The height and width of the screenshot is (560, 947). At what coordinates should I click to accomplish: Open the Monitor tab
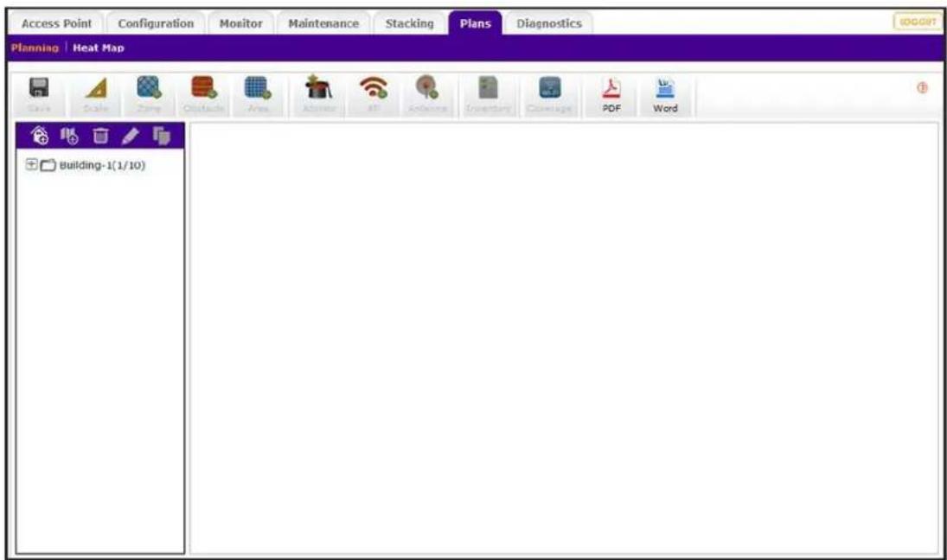coord(241,23)
